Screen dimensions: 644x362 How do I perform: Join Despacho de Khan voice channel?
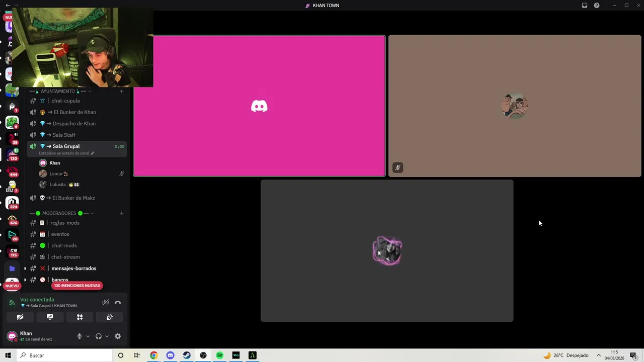pyautogui.click(x=76, y=124)
